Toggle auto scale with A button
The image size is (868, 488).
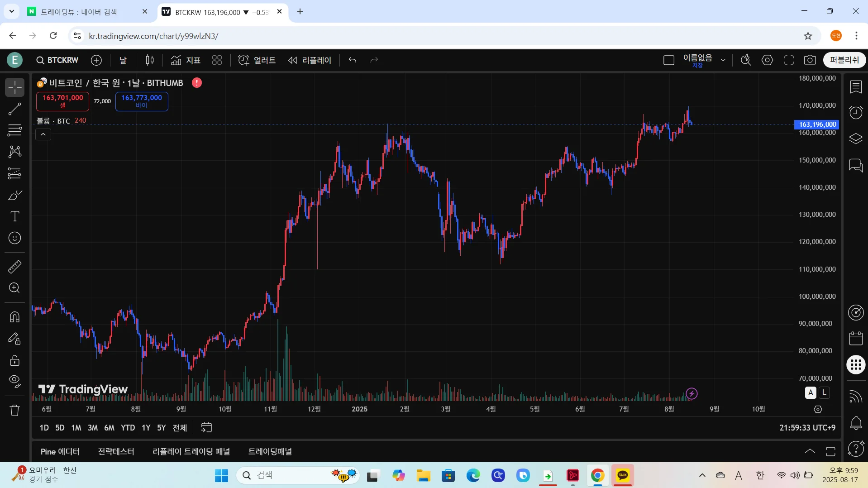point(811,393)
